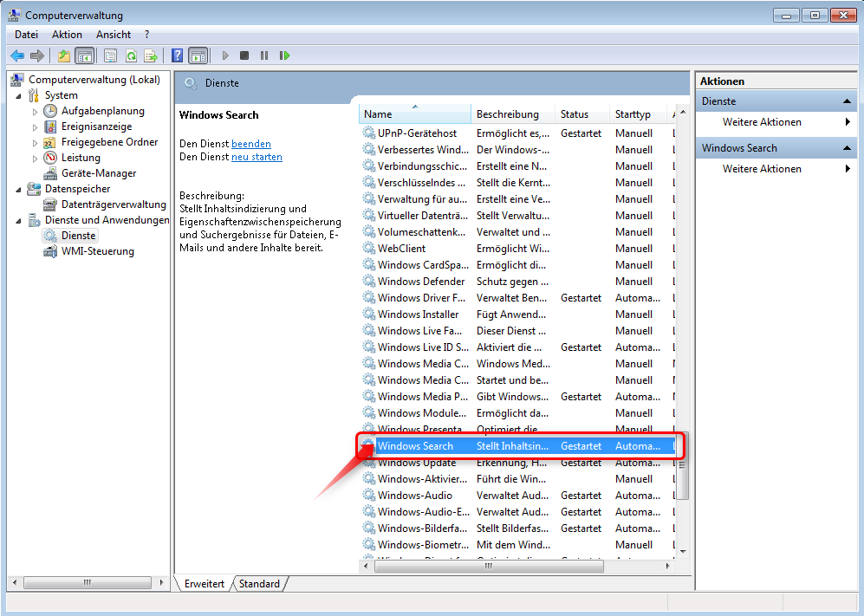Click the refresh icon in the toolbar
The width and height of the screenshot is (864, 616).
tap(131, 55)
